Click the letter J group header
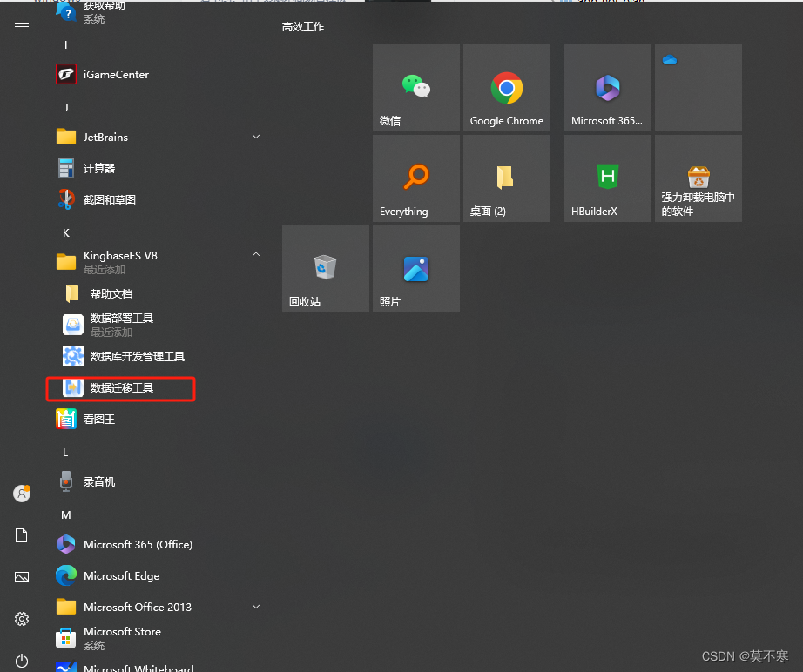The width and height of the screenshot is (803, 672). click(66, 107)
